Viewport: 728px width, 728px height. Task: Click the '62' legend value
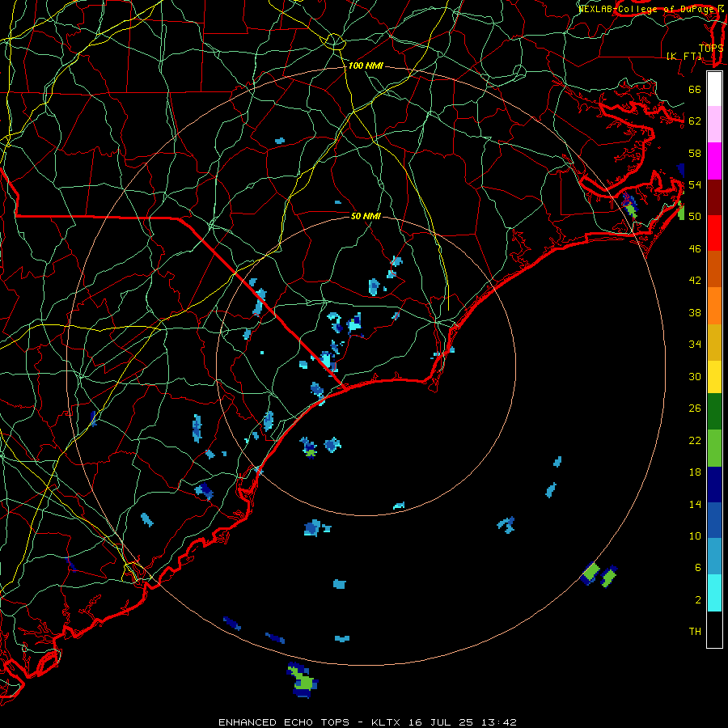click(695, 121)
